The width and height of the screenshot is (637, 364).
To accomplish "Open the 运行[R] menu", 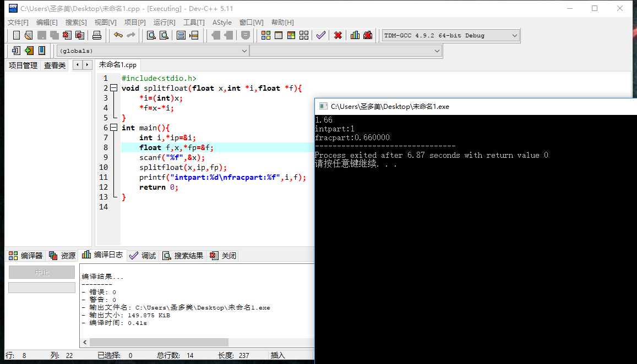I will (x=164, y=23).
